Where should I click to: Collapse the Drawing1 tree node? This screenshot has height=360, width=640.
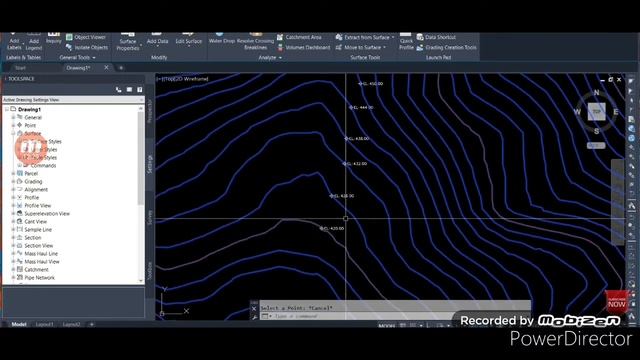click(x=7, y=109)
